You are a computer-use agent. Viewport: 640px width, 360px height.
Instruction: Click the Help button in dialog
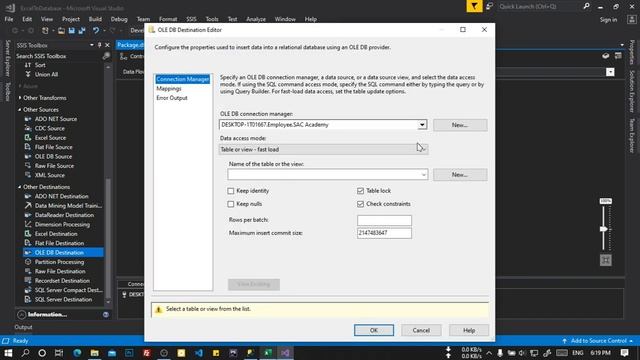[469, 330]
